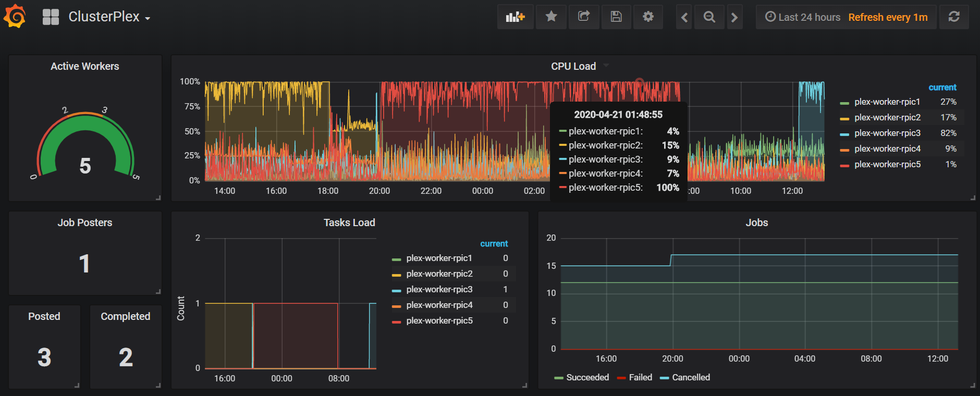980x396 pixels.
Task: Toggle plex-worker-rpic5 series in Tasks Load legend
Action: pos(439,320)
